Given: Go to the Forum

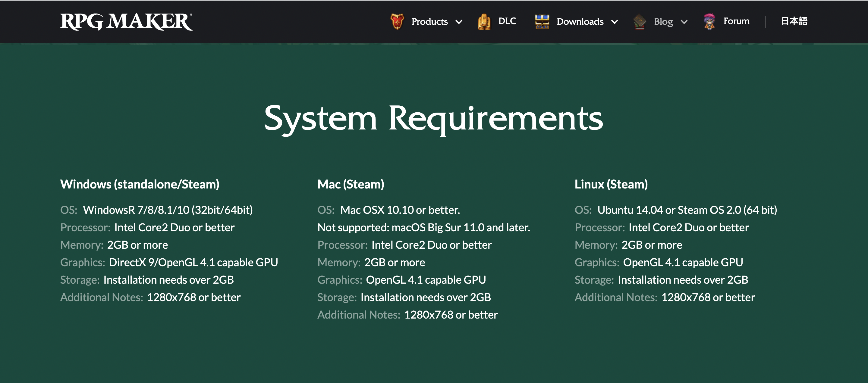Looking at the screenshot, I should [736, 21].
